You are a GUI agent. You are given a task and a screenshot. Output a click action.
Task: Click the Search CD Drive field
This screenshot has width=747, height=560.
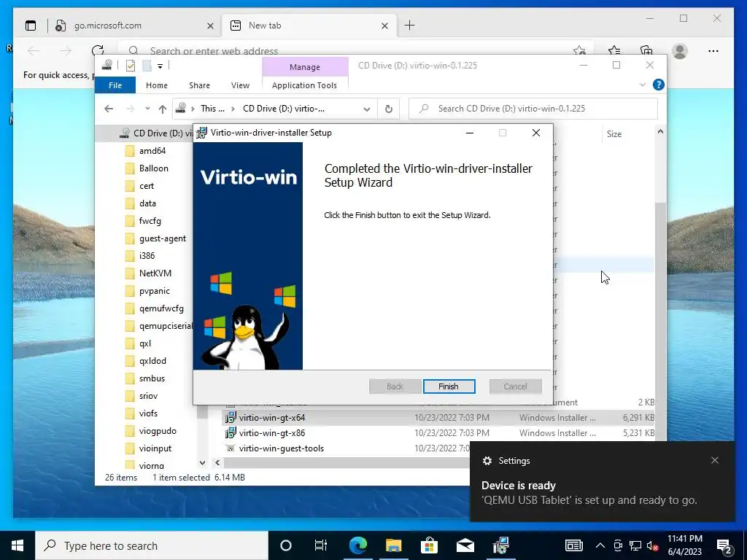(x=533, y=109)
